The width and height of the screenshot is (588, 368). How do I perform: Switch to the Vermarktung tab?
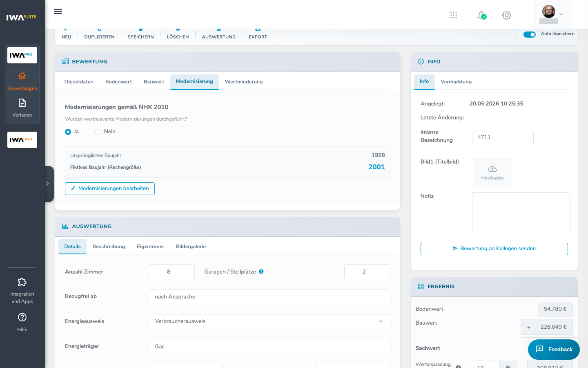pyautogui.click(x=456, y=82)
